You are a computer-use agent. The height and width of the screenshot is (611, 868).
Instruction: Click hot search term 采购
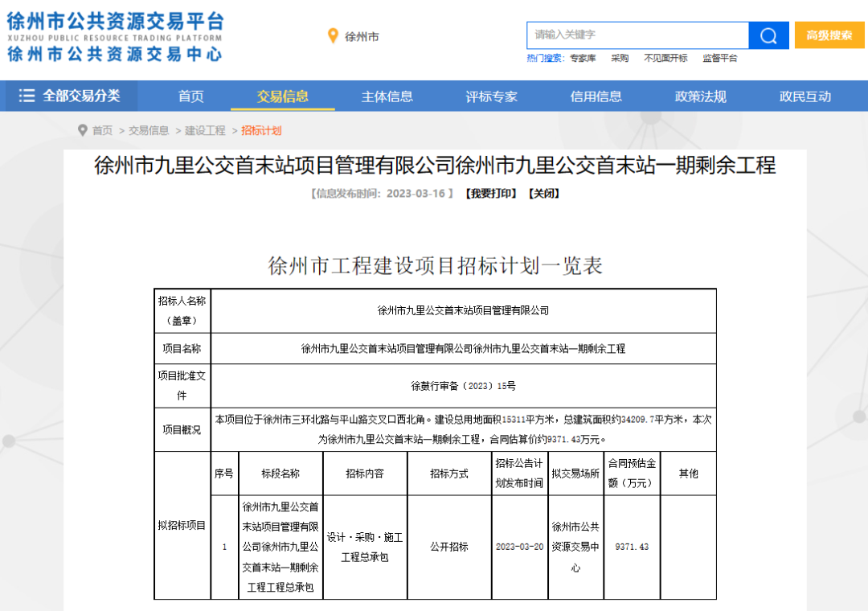click(620, 58)
